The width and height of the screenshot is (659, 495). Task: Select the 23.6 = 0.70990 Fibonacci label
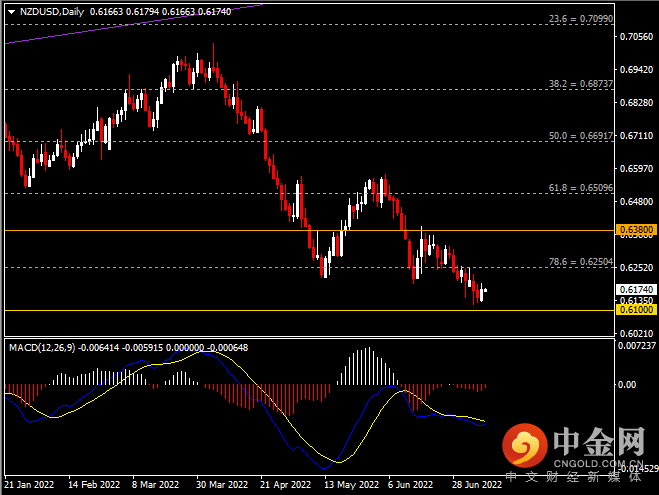(x=581, y=18)
